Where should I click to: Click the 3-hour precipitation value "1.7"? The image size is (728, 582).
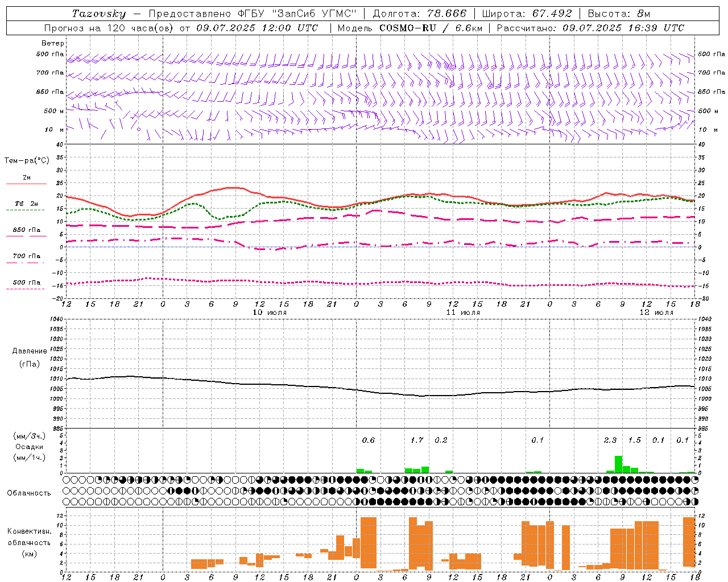tap(417, 440)
